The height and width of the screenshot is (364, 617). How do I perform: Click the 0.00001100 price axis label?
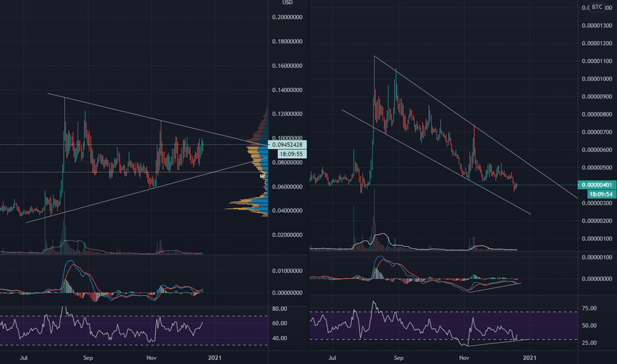coord(597,62)
